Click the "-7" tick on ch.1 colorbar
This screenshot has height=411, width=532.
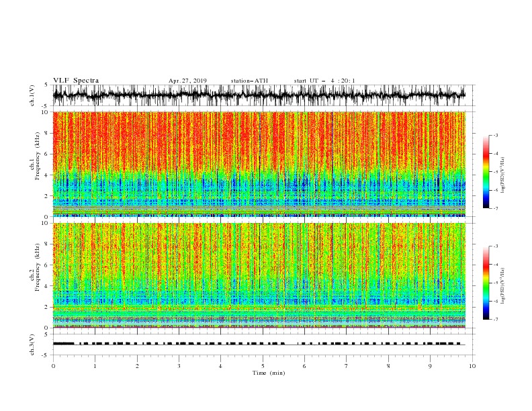496,208
